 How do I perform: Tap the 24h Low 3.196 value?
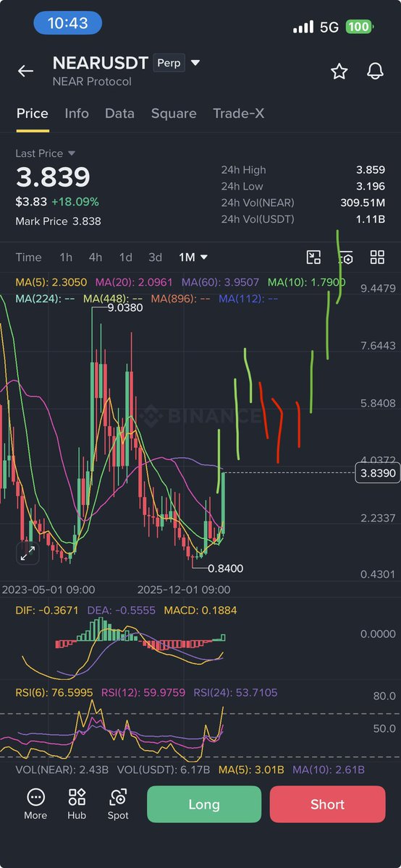[x=370, y=186]
